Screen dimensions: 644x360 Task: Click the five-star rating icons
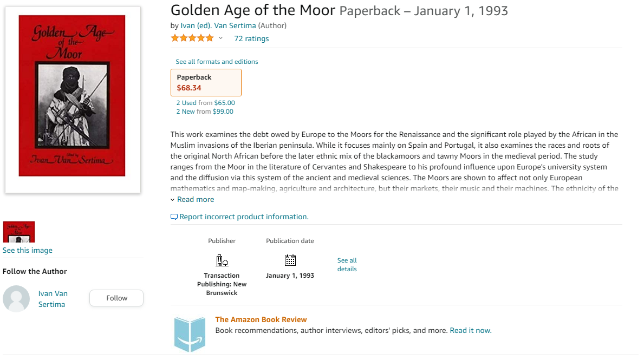[192, 38]
